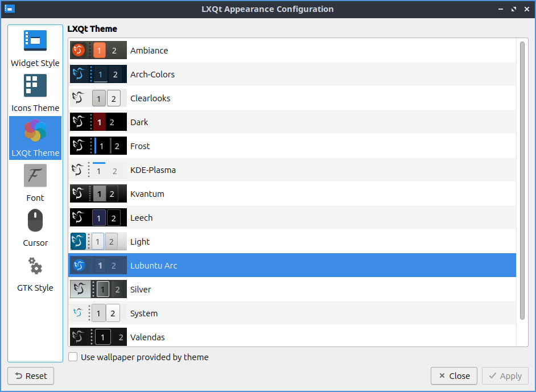Screen dimensions: 536x392
Task: Choose the Clearlooks theme entry
Action: click(x=150, y=98)
